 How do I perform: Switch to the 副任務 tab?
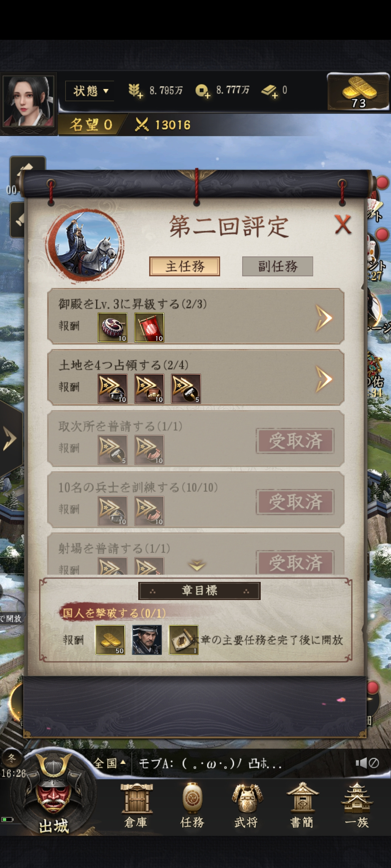(277, 267)
